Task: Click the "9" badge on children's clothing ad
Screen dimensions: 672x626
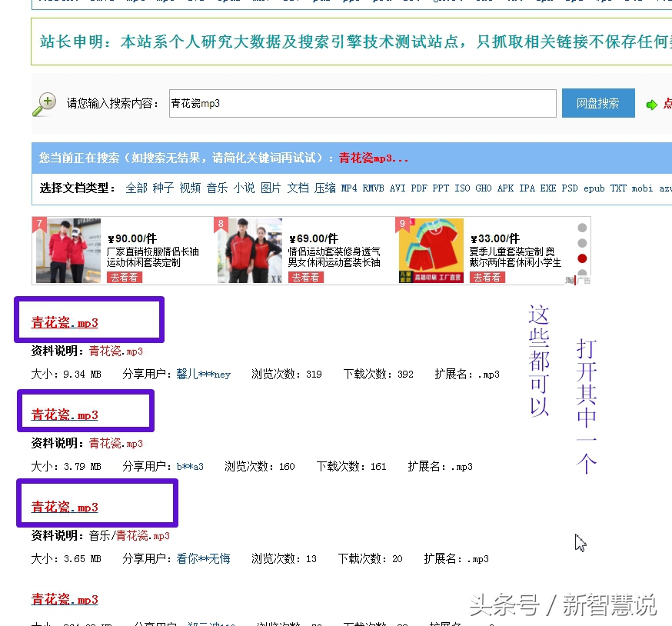Action: click(x=402, y=225)
